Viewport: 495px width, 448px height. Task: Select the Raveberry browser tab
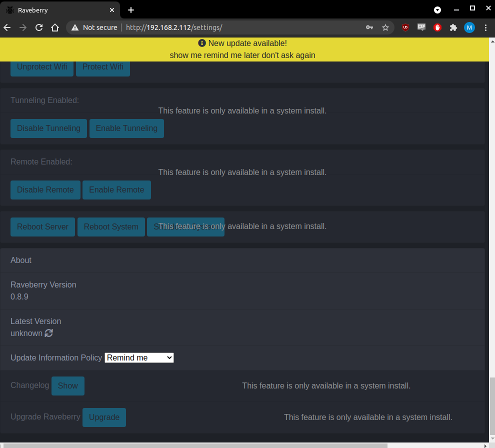click(x=60, y=10)
